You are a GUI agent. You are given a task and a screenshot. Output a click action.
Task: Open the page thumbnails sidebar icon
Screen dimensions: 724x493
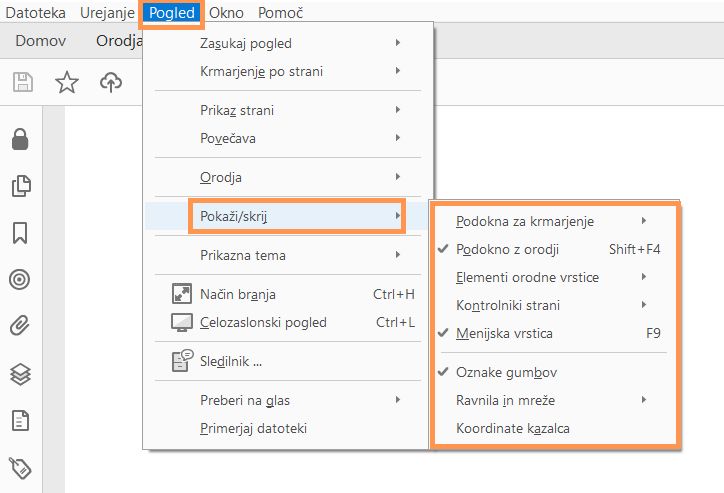19,186
